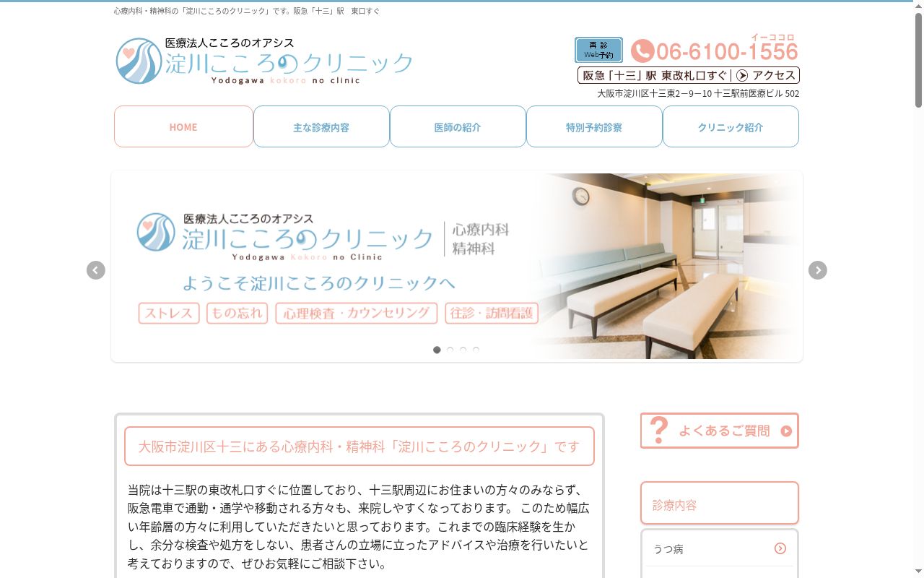Screen dimensions: 924x578
Task: Click the arrow icon in よくあるご質問 banner
Action: (786, 431)
